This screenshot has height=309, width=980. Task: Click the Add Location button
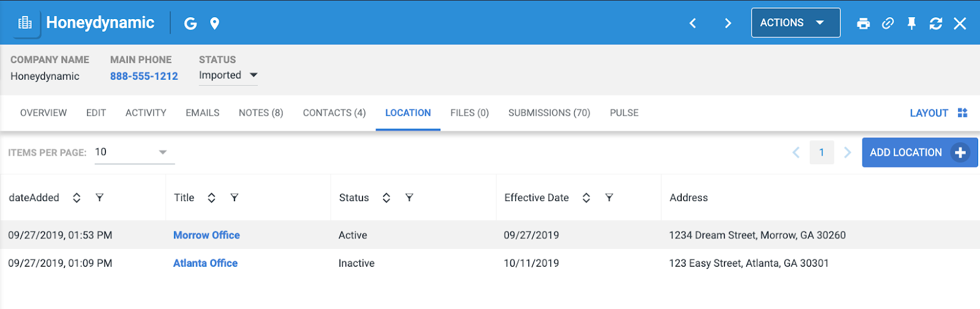click(919, 152)
